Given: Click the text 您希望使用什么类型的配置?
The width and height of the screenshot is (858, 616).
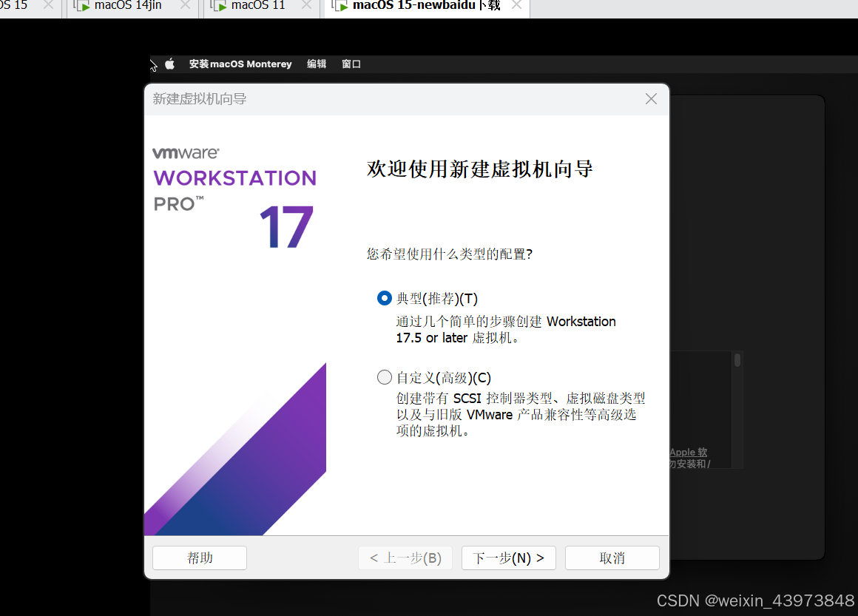Looking at the screenshot, I should pyautogui.click(x=449, y=254).
